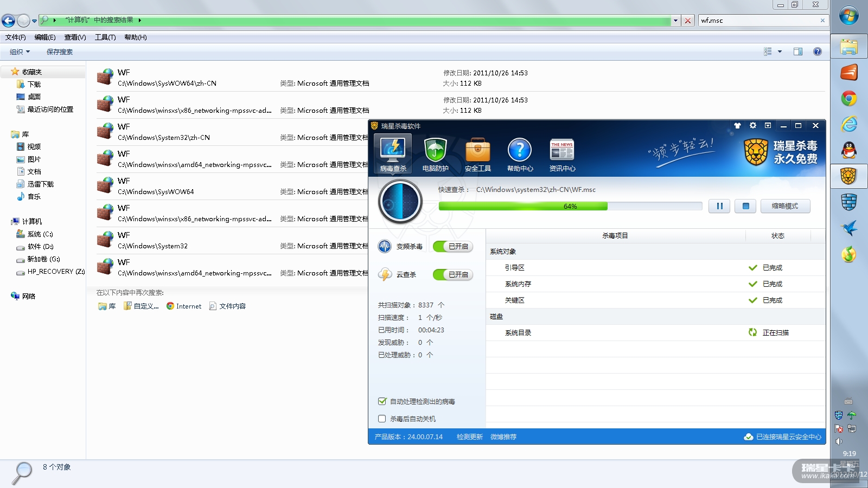868x488 pixels.
Task: Open the 查看(V) menu
Action: pyautogui.click(x=75, y=37)
